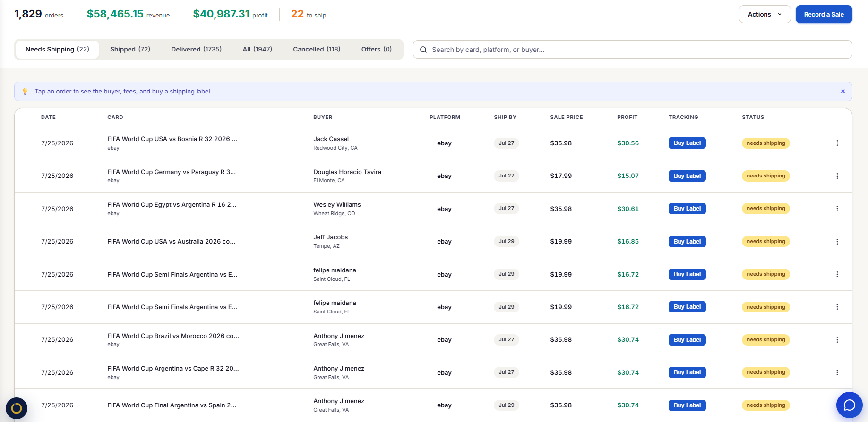Open the Offers (0) tab
This screenshot has height=422, width=868.
point(376,49)
